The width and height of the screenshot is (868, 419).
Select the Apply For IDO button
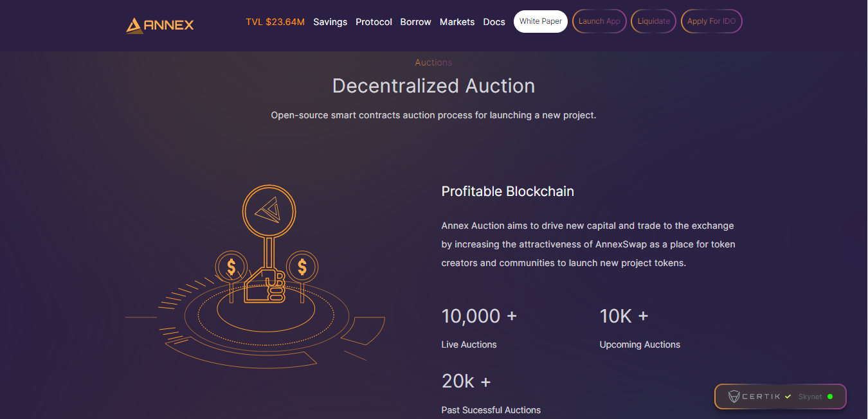click(x=711, y=21)
